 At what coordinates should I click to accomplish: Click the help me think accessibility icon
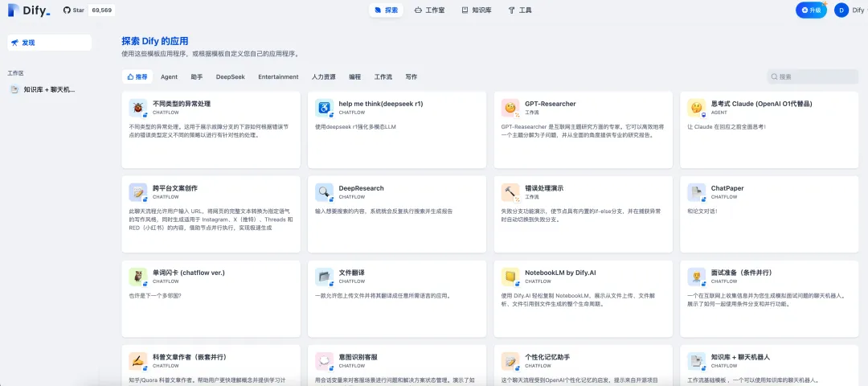[x=324, y=108]
